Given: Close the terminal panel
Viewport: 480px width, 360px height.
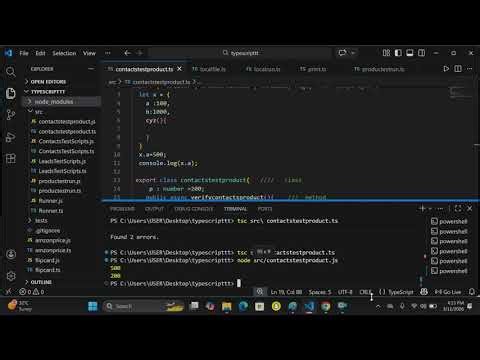Looking at the screenshot, I should (x=470, y=209).
